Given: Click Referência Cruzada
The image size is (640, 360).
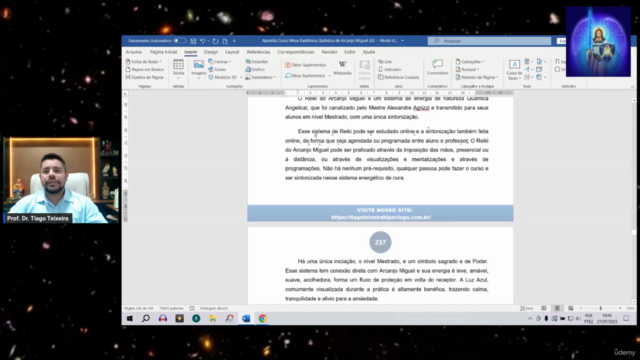Looking at the screenshot, I should (x=399, y=77).
